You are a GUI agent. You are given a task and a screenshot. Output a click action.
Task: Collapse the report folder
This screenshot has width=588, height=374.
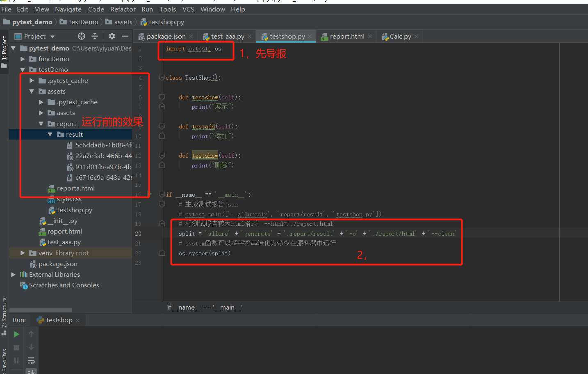pos(41,124)
